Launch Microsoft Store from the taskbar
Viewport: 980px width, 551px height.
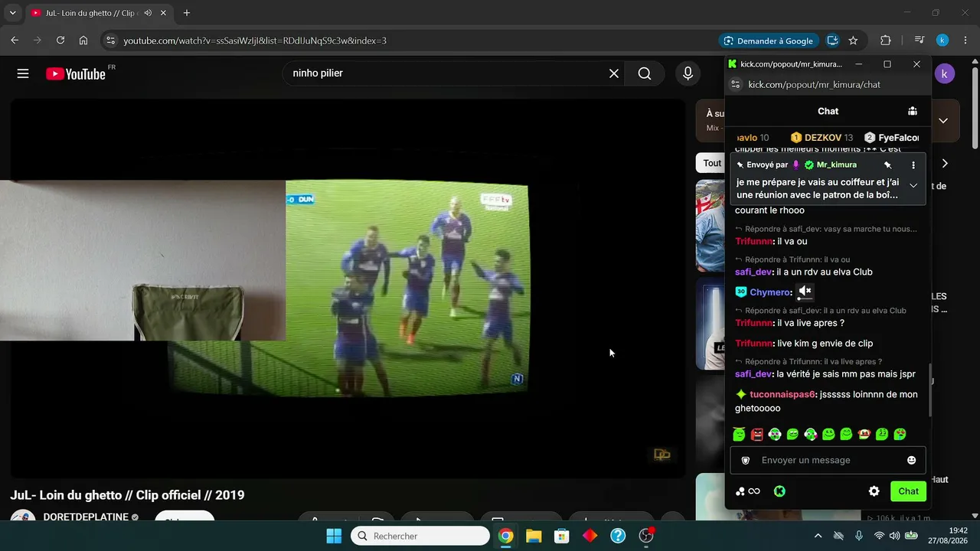tap(562, 536)
